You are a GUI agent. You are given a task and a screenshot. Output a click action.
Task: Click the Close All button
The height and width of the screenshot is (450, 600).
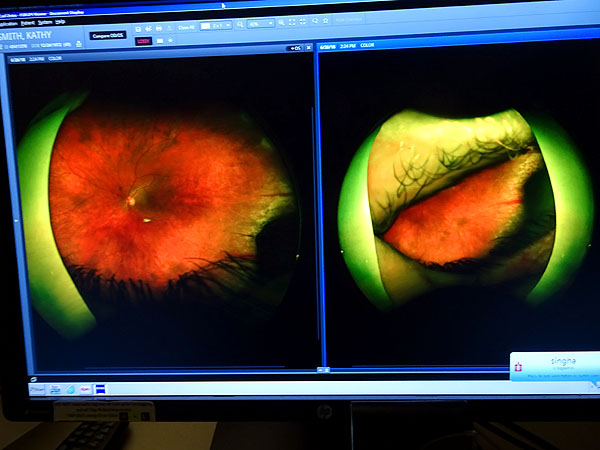(x=186, y=28)
